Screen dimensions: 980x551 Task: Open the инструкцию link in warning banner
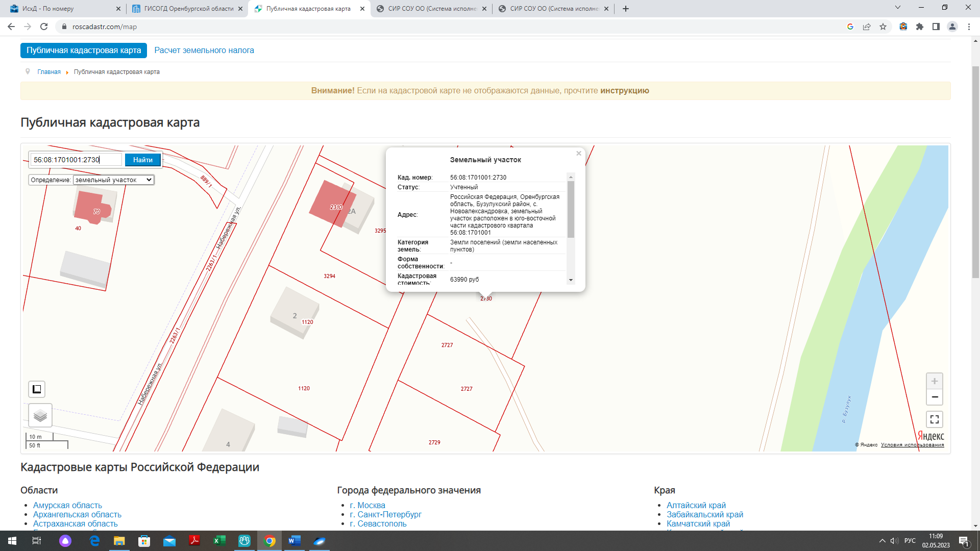pyautogui.click(x=624, y=91)
